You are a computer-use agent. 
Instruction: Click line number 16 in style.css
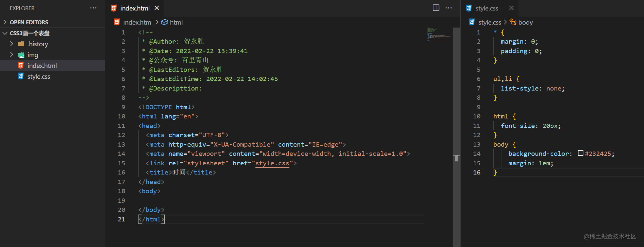click(x=477, y=172)
